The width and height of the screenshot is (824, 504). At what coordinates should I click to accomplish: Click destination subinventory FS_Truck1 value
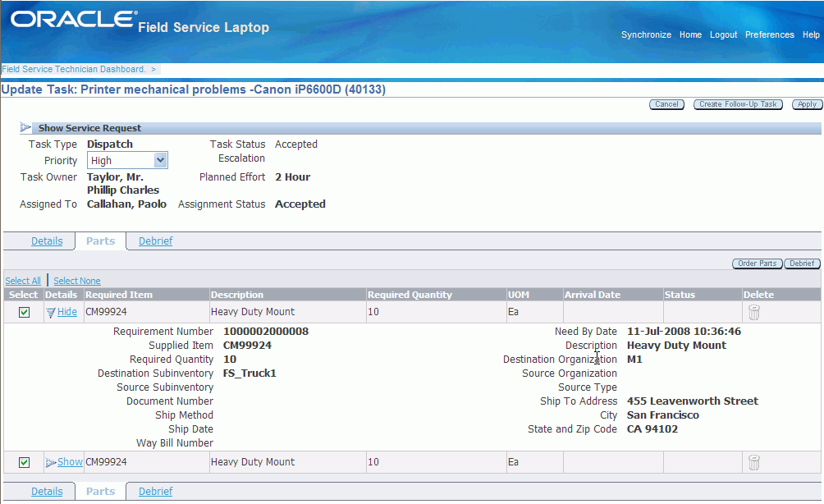249,373
